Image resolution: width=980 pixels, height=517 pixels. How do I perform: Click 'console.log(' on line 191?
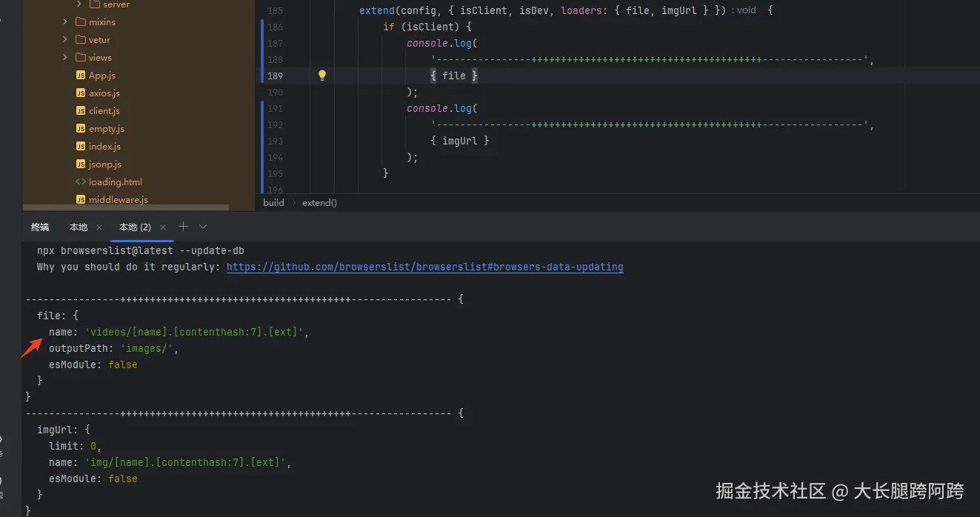click(442, 108)
